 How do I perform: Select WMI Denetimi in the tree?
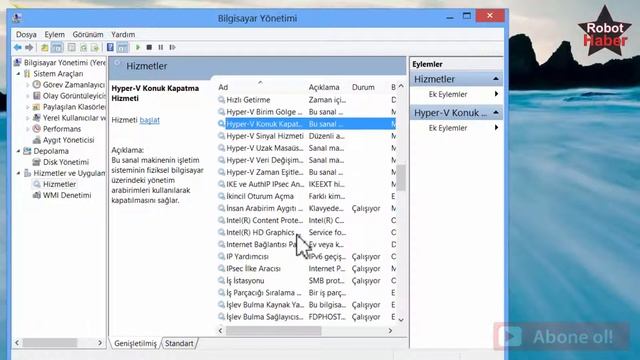[x=67, y=195]
